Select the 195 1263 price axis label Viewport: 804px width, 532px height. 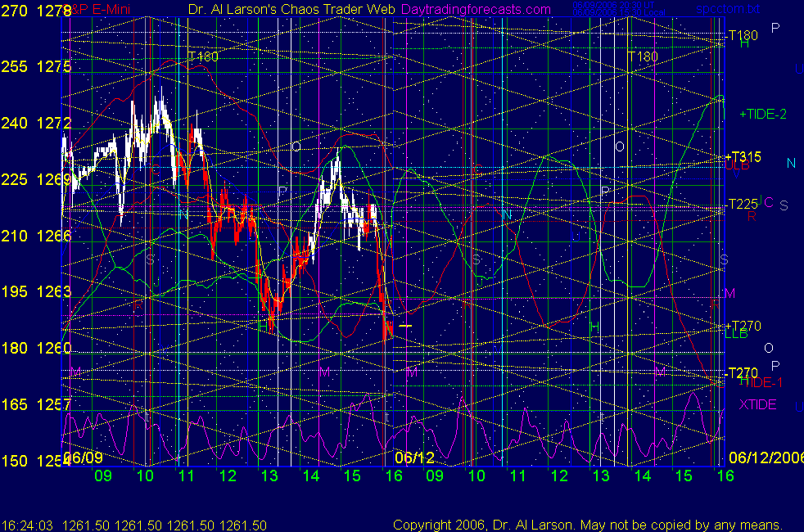(36, 291)
